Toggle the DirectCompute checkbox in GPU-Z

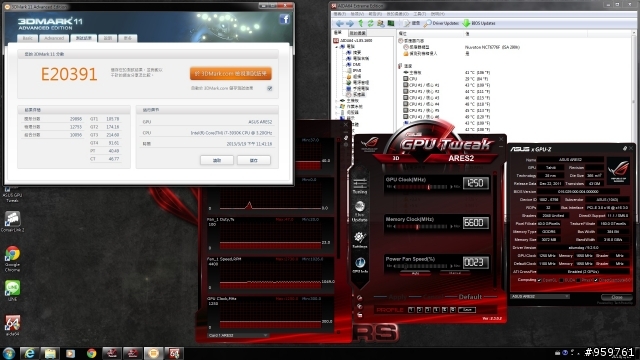click(x=596, y=280)
